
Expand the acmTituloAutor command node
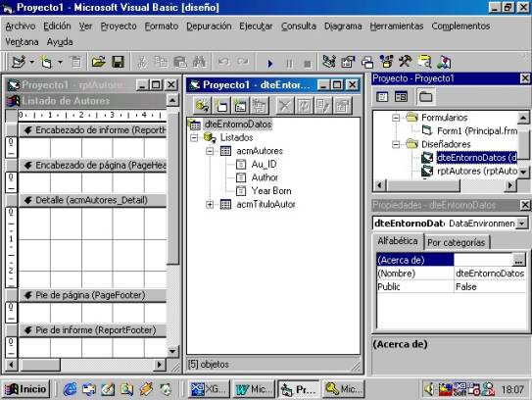pos(210,205)
